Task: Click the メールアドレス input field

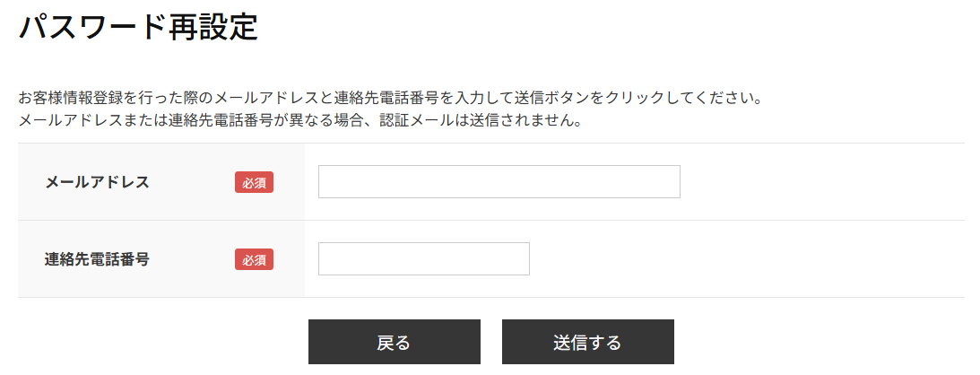Action: [499, 181]
